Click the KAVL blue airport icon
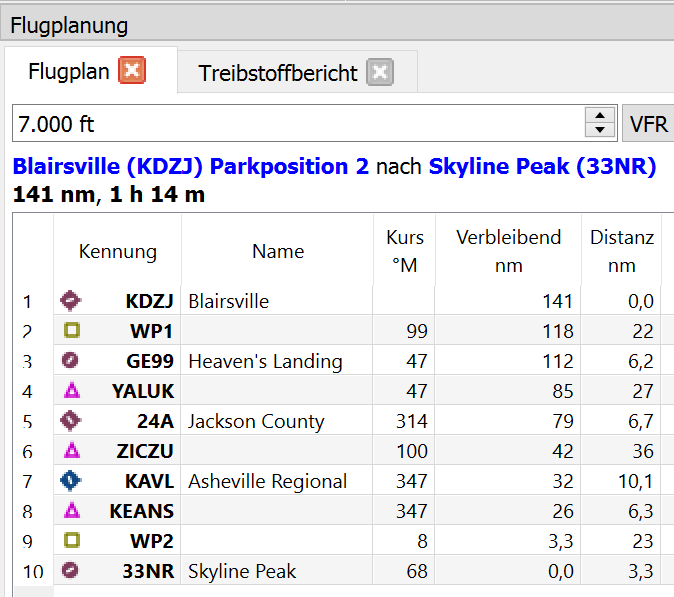The height and width of the screenshot is (597, 674). click(x=70, y=481)
